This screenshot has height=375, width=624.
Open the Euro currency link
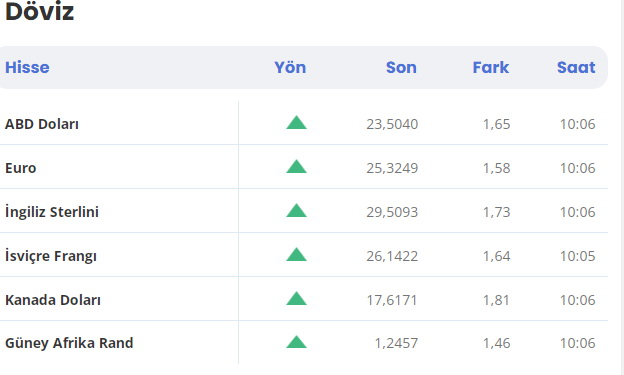pos(21,168)
